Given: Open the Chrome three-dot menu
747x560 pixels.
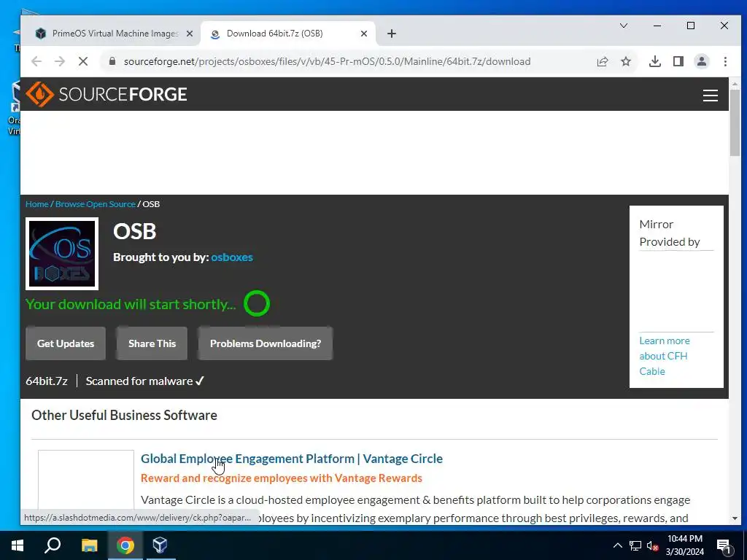Looking at the screenshot, I should (725, 61).
